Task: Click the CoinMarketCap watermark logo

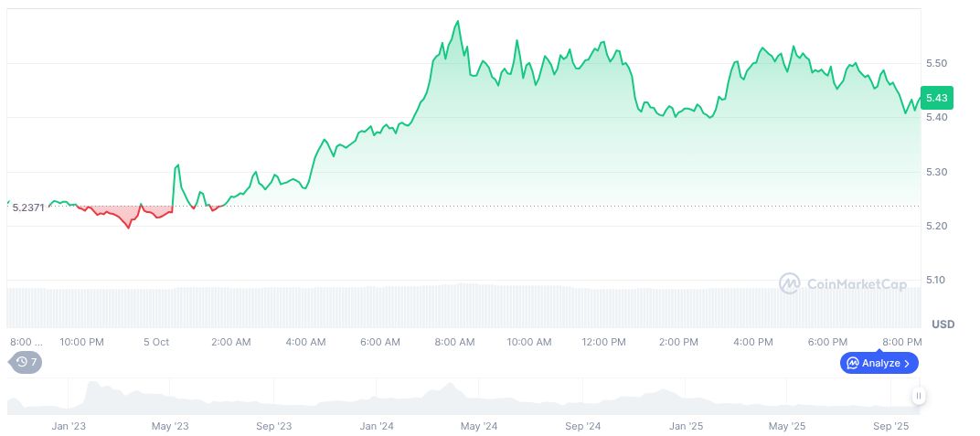Action: (x=790, y=284)
